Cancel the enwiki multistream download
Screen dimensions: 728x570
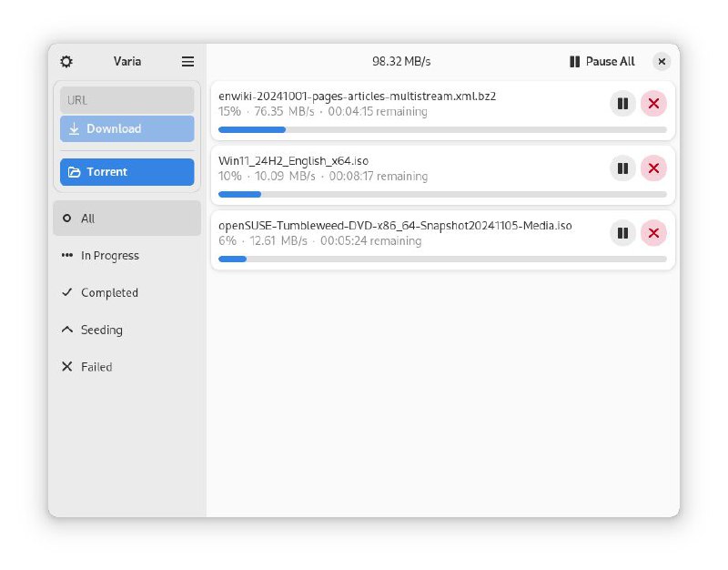click(653, 103)
